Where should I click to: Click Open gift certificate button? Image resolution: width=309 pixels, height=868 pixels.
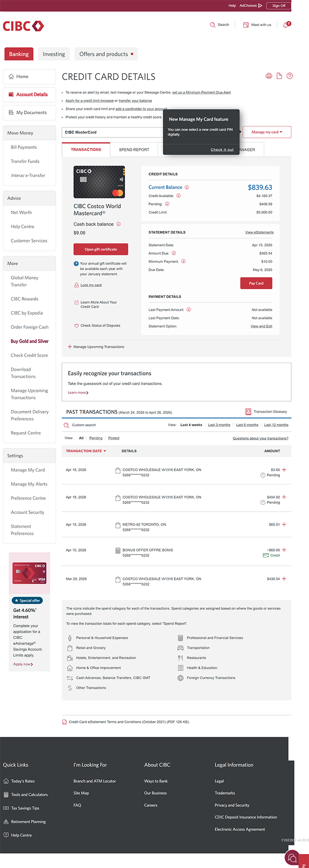point(101,249)
